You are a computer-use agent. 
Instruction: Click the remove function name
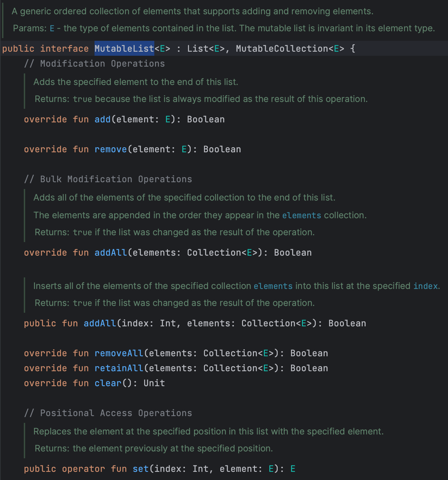pos(111,149)
